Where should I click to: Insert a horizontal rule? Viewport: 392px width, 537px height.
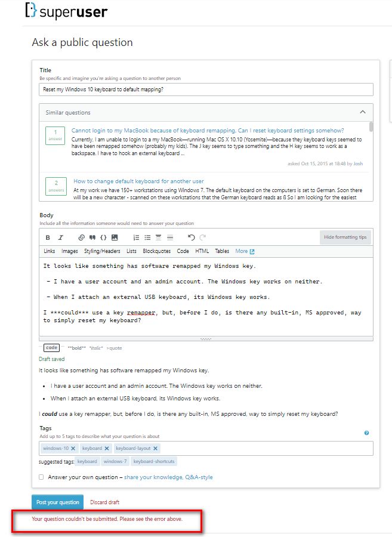click(x=170, y=237)
